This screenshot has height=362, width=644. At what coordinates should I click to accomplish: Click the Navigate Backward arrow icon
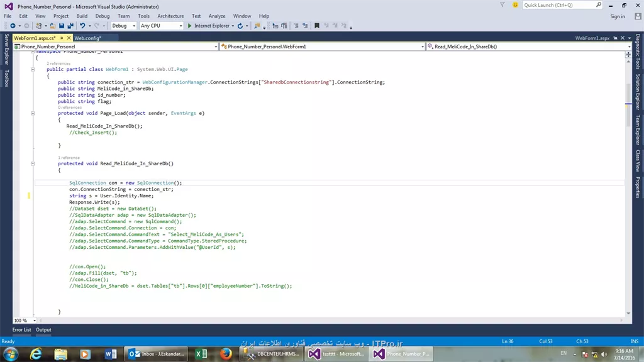13,26
